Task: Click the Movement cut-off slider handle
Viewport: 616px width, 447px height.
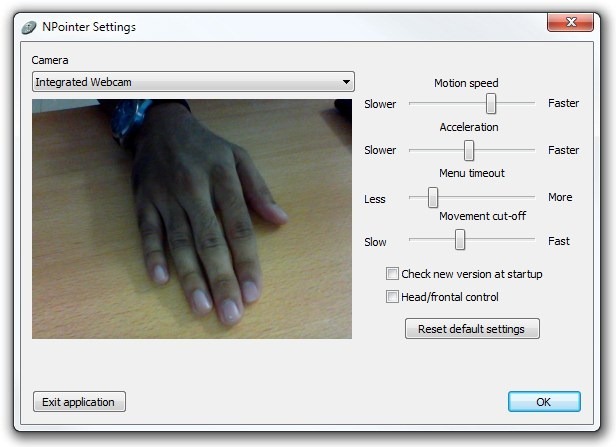Action: coord(460,240)
